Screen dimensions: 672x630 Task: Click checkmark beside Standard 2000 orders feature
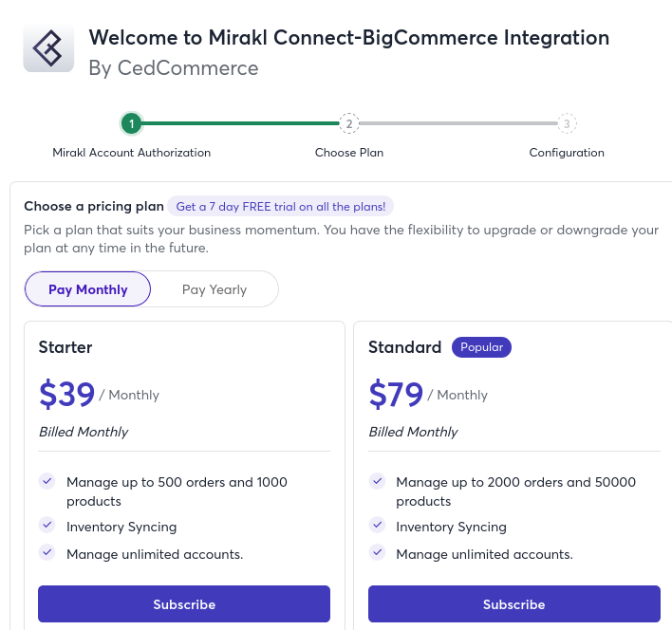pos(377,481)
